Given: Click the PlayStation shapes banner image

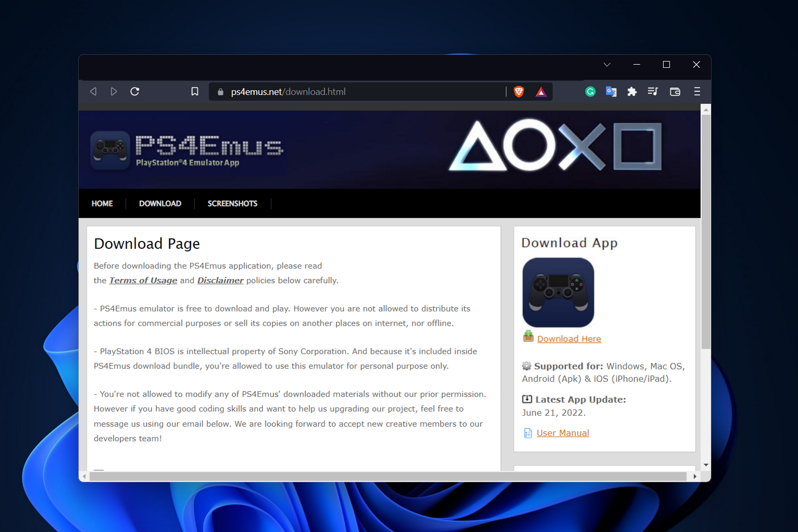Looking at the screenshot, I should click(x=555, y=145).
